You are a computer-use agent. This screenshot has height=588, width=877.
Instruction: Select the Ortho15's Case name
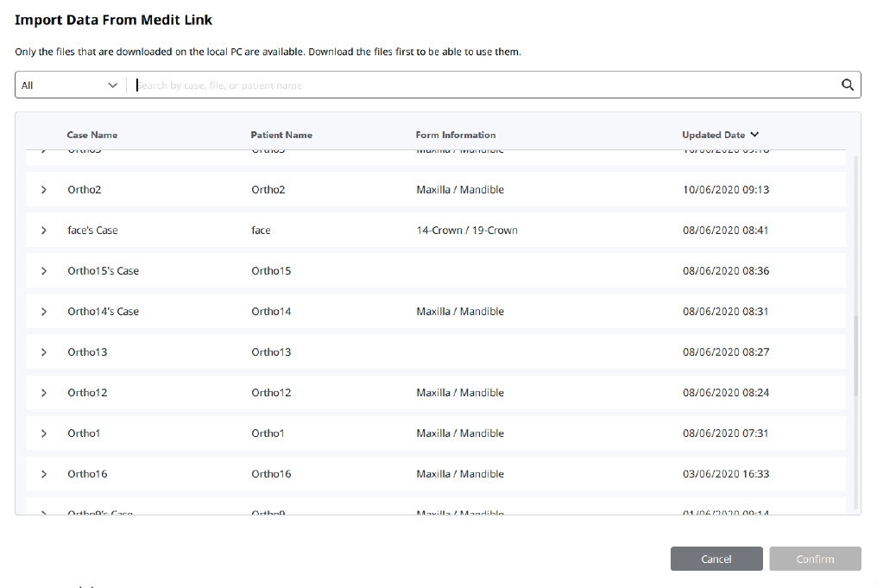point(103,271)
